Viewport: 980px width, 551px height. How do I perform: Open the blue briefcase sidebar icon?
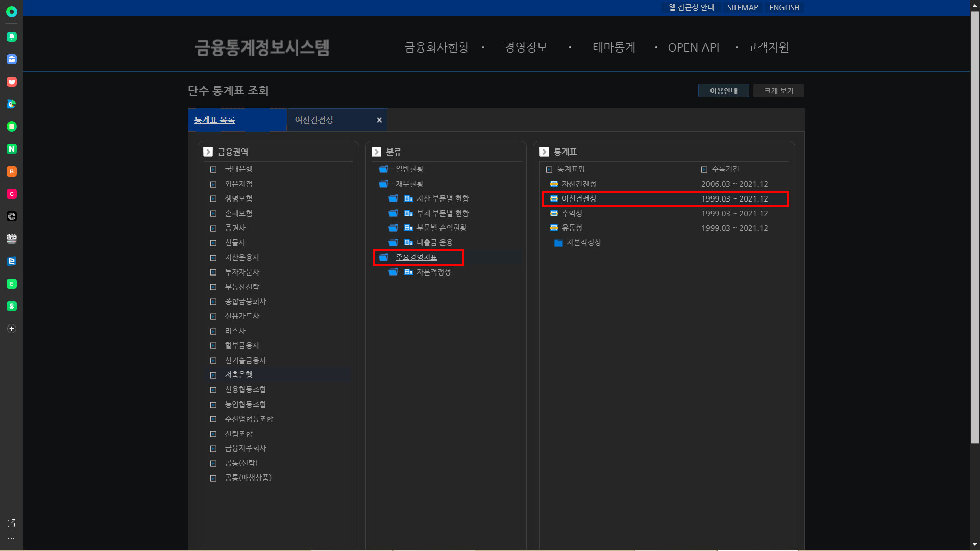[12, 59]
